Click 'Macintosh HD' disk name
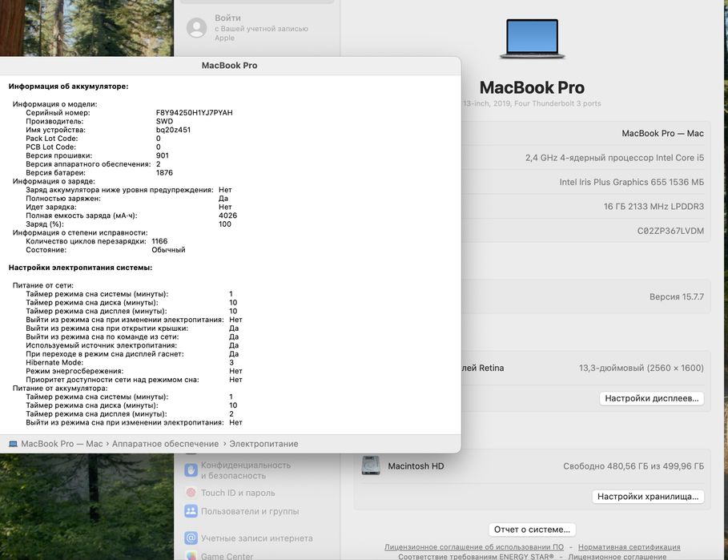728x560 pixels. [x=416, y=465]
